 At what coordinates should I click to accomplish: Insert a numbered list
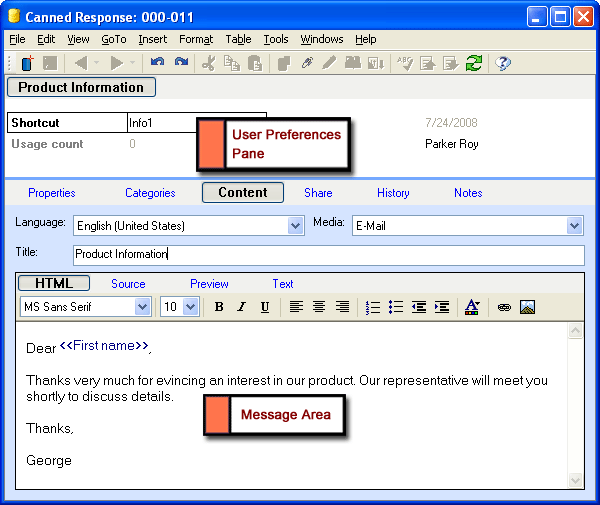tap(373, 307)
